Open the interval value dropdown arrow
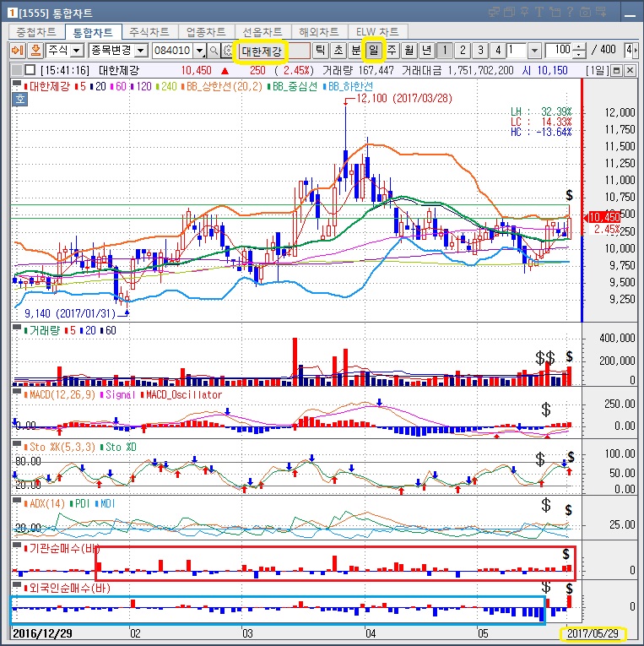Image resolution: width=644 pixels, height=646 pixels. click(x=534, y=51)
